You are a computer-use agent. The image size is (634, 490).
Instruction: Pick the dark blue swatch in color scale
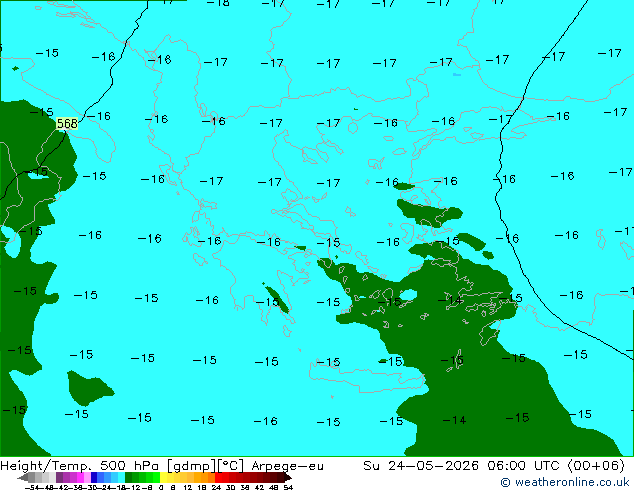(94, 477)
